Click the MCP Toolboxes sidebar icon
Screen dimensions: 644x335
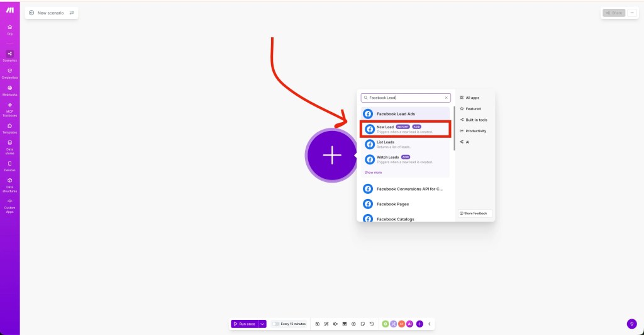[9, 108]
